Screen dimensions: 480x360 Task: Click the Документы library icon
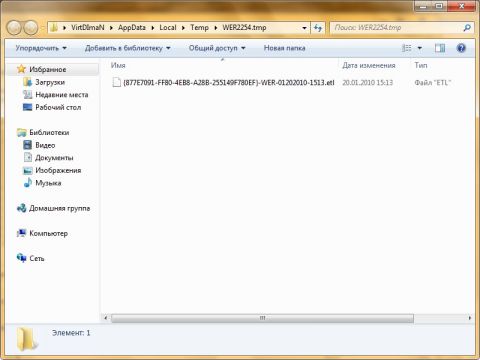click(28, 157)
